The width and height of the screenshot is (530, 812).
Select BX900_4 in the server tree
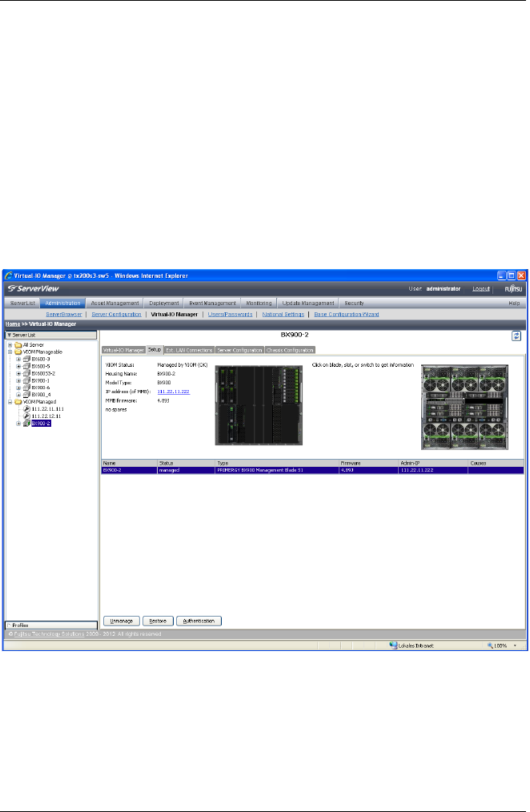[x=41, y=395]
